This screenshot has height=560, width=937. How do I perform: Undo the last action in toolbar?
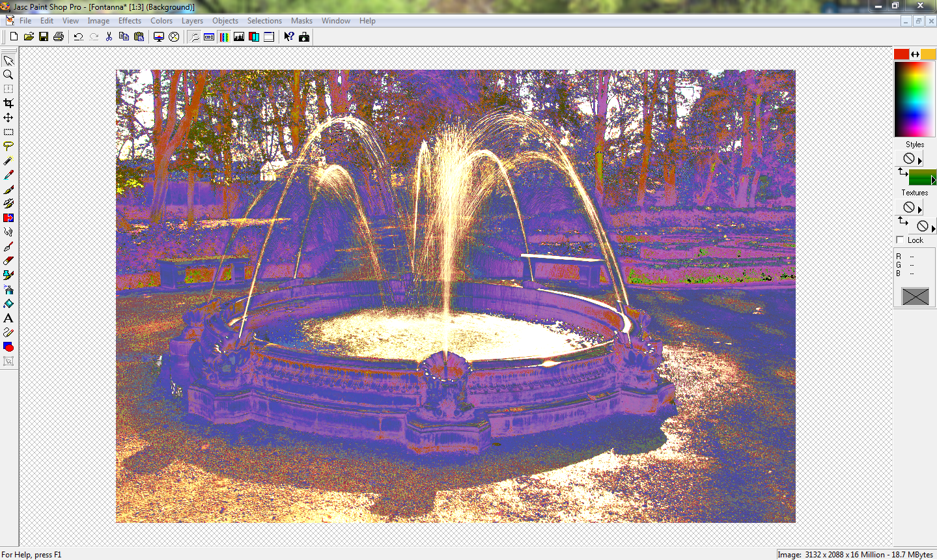78,36
